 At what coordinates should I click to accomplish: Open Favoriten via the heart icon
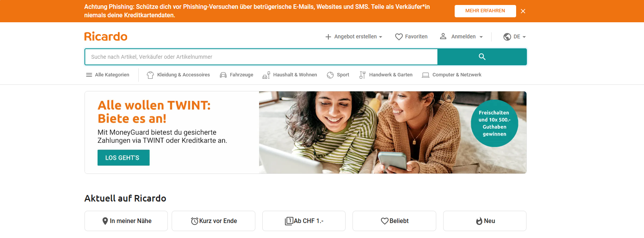pos(399,36)
